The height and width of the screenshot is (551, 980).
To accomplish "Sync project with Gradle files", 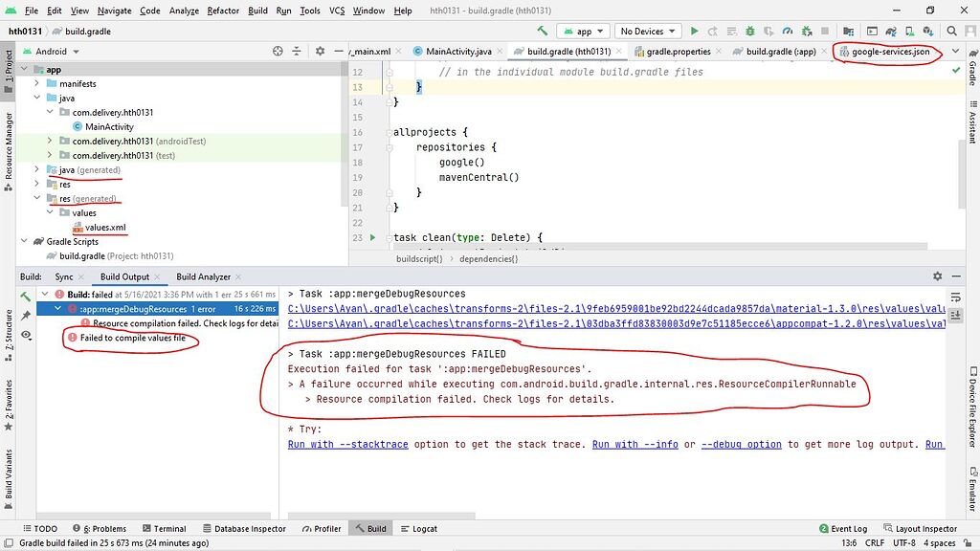I will [x=890, y=31].
